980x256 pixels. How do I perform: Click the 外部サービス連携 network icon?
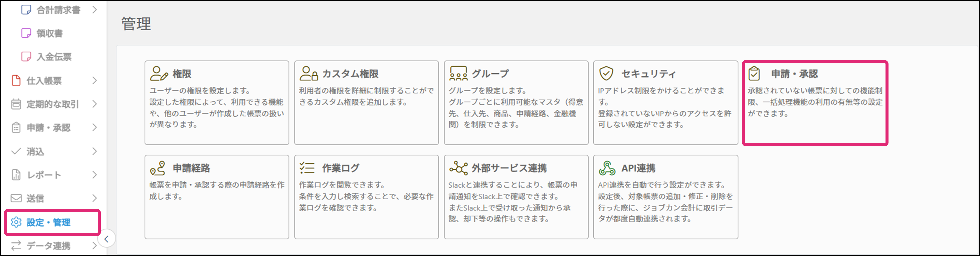click(x=458, y=168)
